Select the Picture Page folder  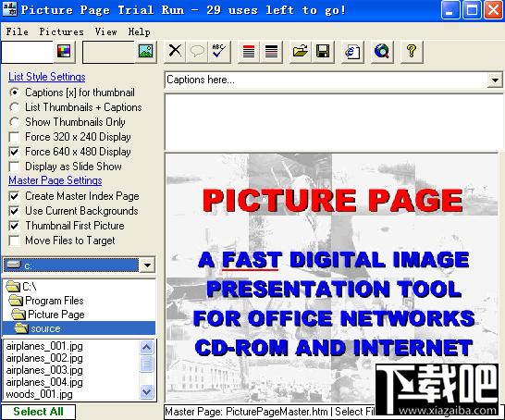click(48, 315)
